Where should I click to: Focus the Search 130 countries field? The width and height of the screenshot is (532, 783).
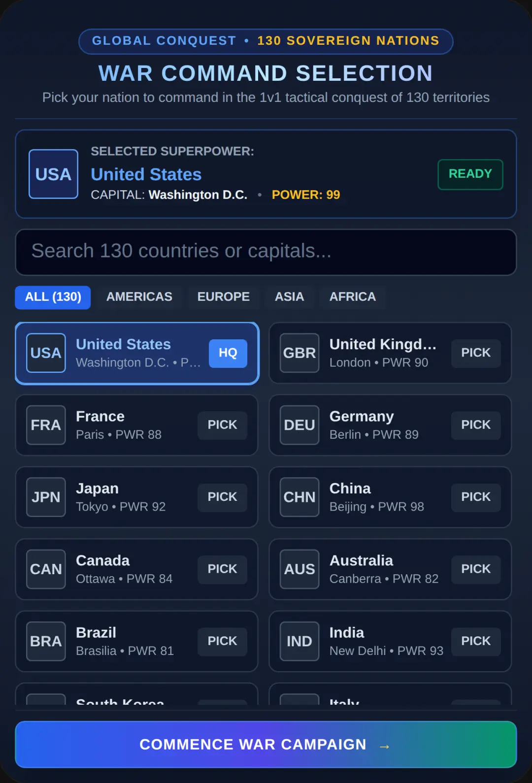[x=266, y=252]
